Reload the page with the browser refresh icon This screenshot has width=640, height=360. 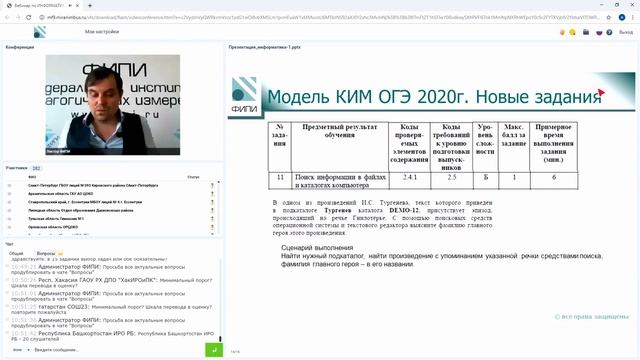coord(29,17)
